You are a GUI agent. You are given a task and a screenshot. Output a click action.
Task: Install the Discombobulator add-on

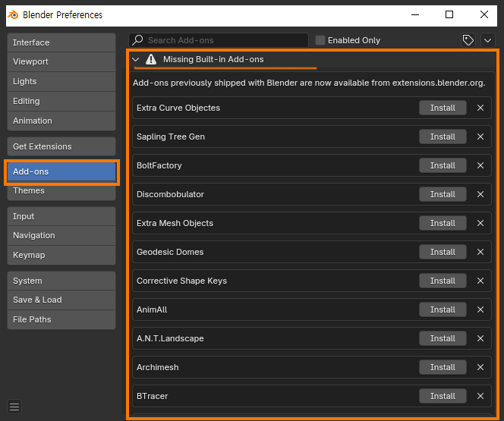click(443, 194)
